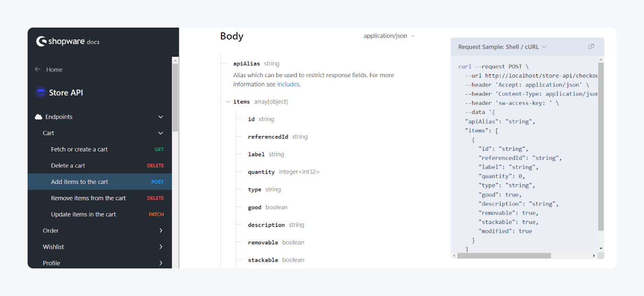Open the application/json content-type dropdown
The image size is (644, 296).
click(x=389, y=35)
